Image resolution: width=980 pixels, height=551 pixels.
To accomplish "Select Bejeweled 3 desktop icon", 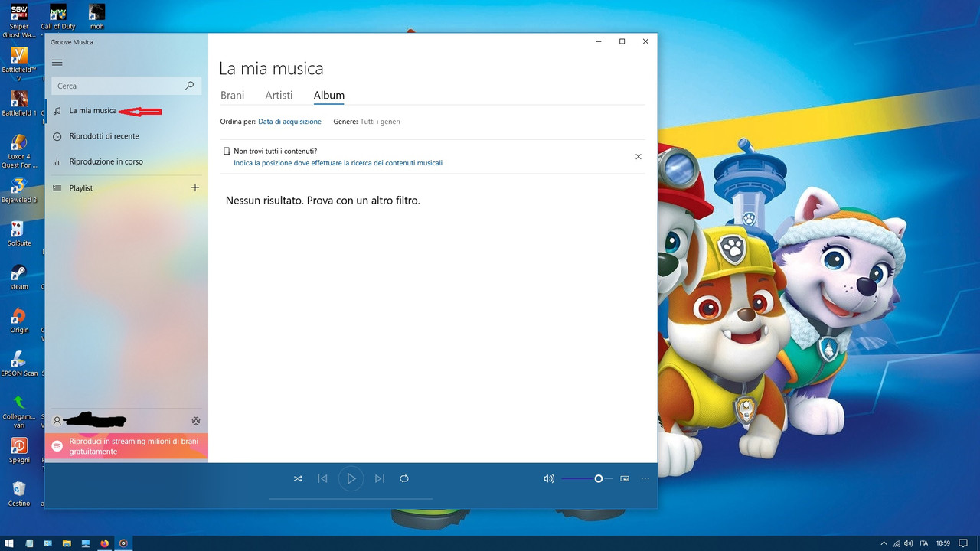I will [x=19, y=191].
